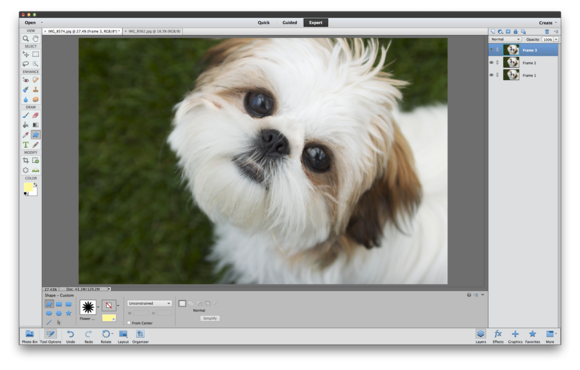
Task: Select the Move tool
Action: click(26, 54)
